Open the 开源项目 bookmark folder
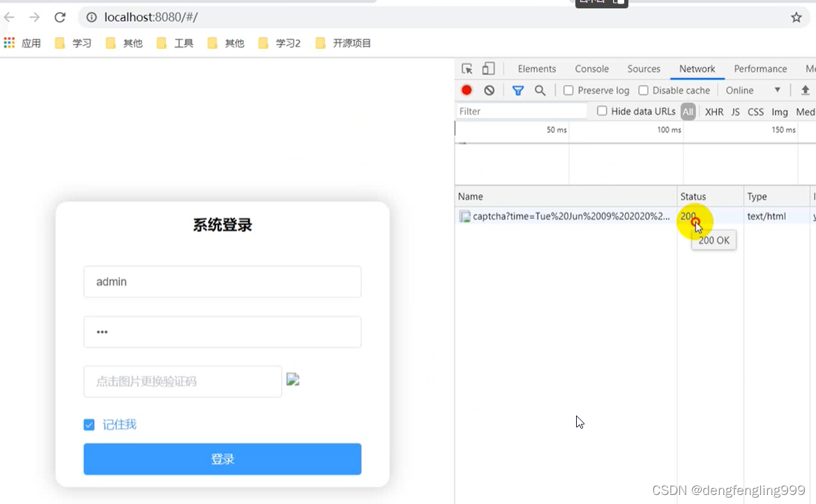Image resolution: width=816 pixels, height=504 pixels. point(343,43)
